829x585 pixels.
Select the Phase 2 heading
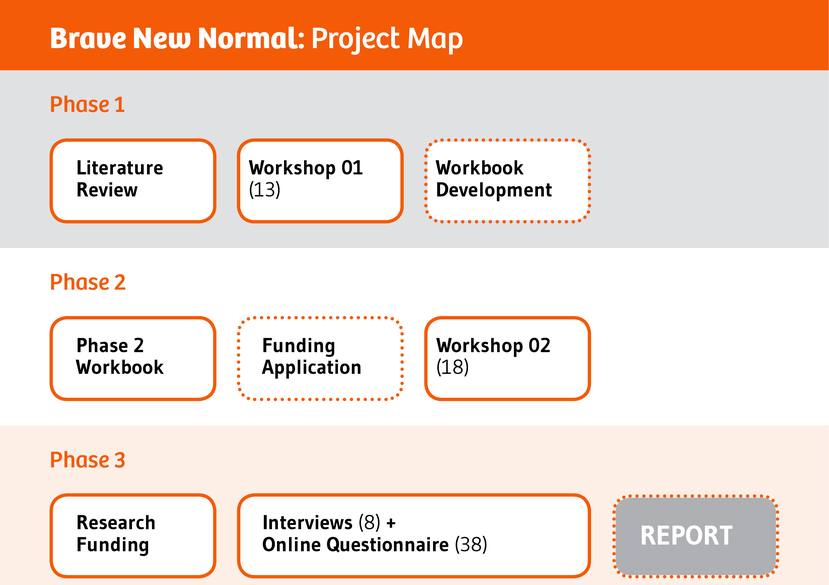click(87, 283)
